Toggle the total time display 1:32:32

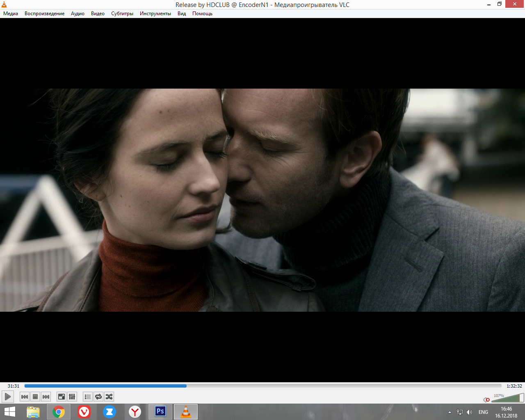(x=514, y=386)
